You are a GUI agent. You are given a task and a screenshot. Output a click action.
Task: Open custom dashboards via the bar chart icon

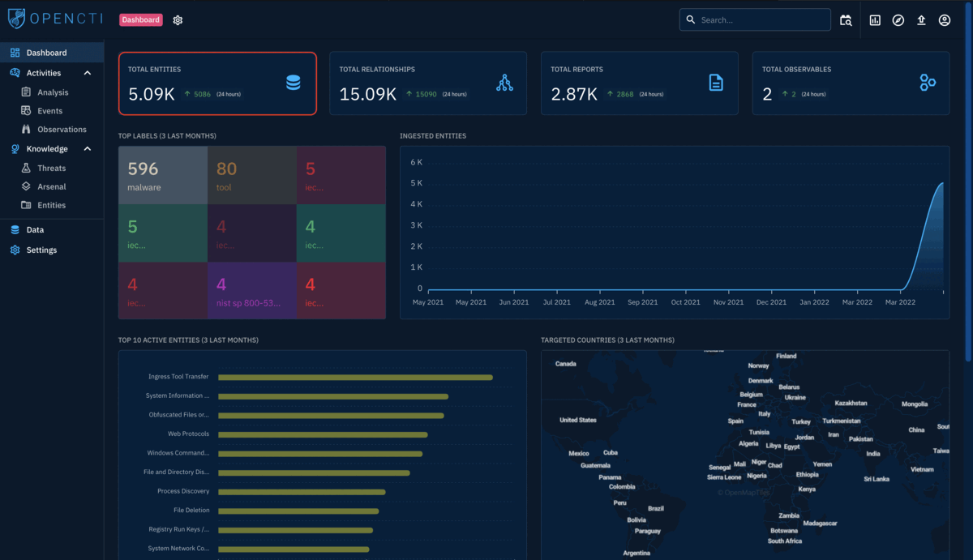(x=874, y=19)
